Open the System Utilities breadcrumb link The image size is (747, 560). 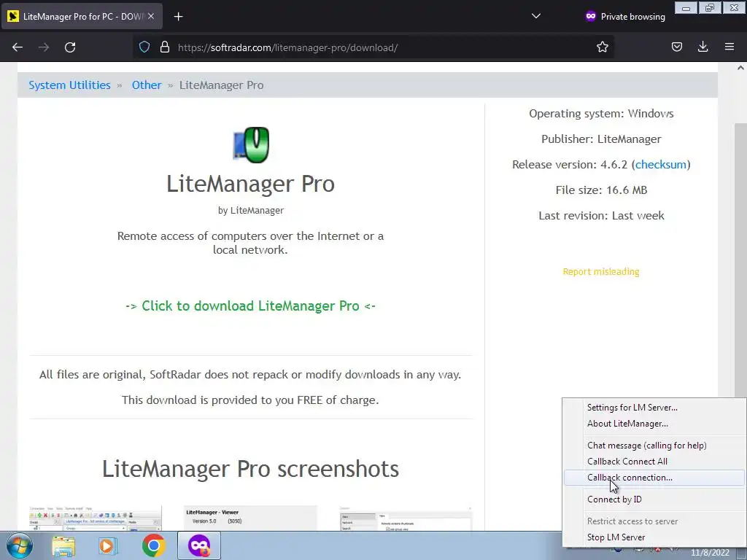69,85
